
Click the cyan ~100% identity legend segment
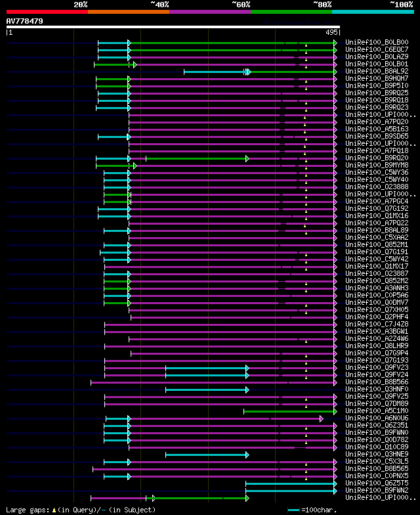373,12
